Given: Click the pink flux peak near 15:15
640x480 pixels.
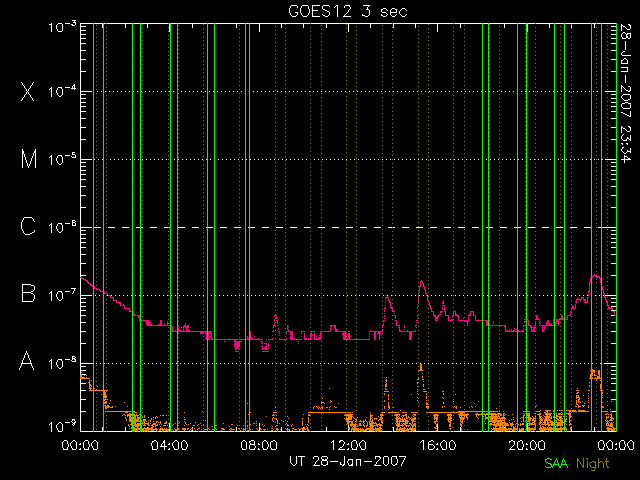Looking at the screenshot, I should pyautogui.click(x=422, y=281).
